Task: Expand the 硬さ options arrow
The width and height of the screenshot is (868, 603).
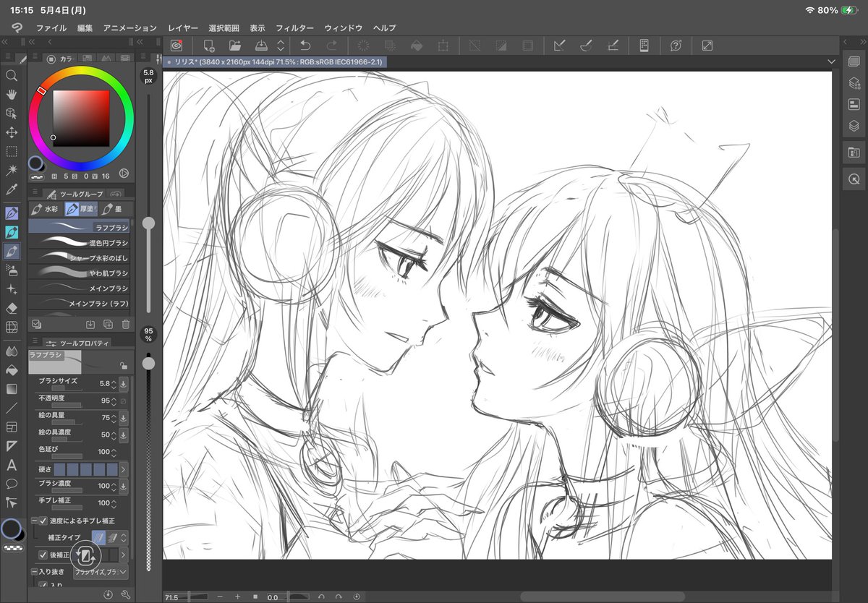Action: click(124, 469)
